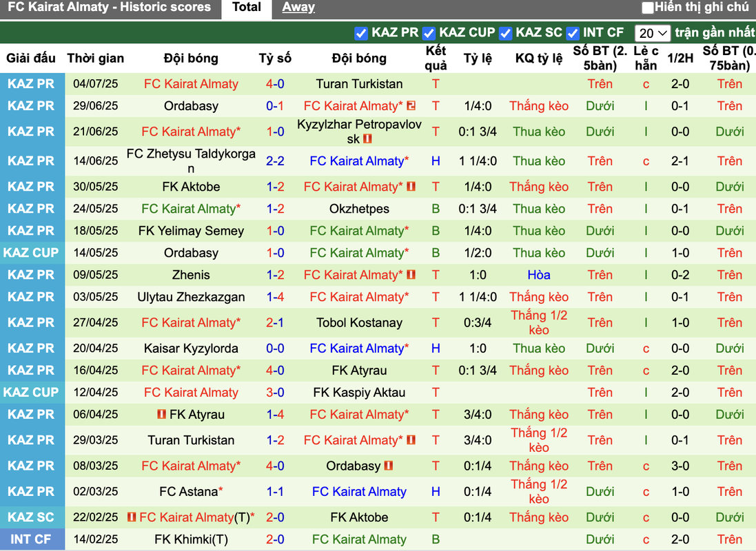The width and height of the screenshot is (756, 551).
Task: Click the KQ tỷ lệ column header
Action: point(538,59)
